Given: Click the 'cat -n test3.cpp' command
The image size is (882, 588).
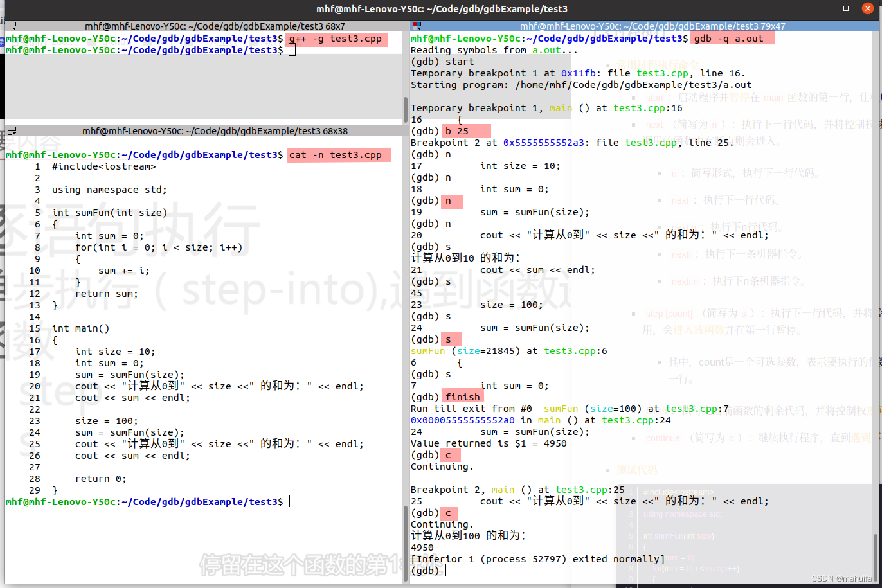Looking at the screenshot, I should click(x=336, y=155).
